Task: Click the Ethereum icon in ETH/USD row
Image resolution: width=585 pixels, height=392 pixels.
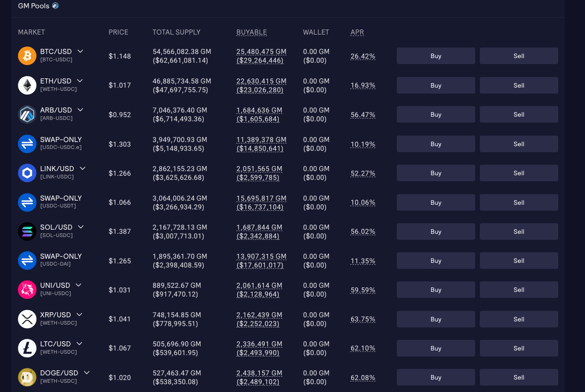Action: coord(27,85)
